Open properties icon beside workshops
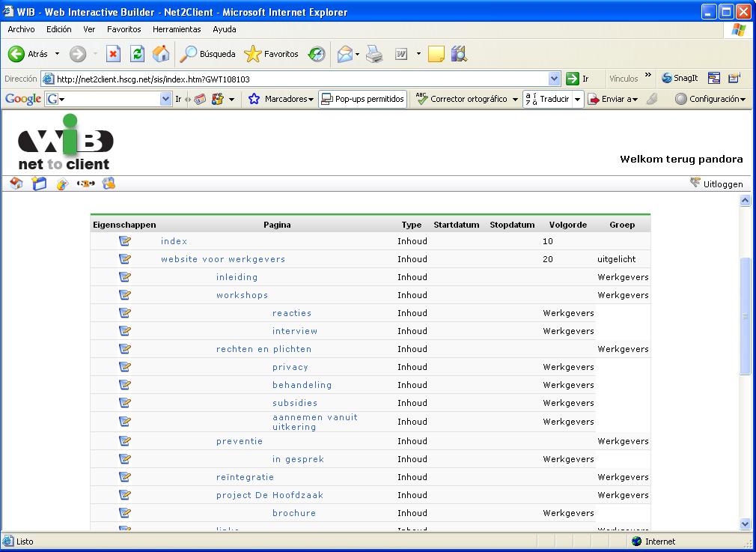756x552 pixels. pyautogui.click(x=125, y=295)
